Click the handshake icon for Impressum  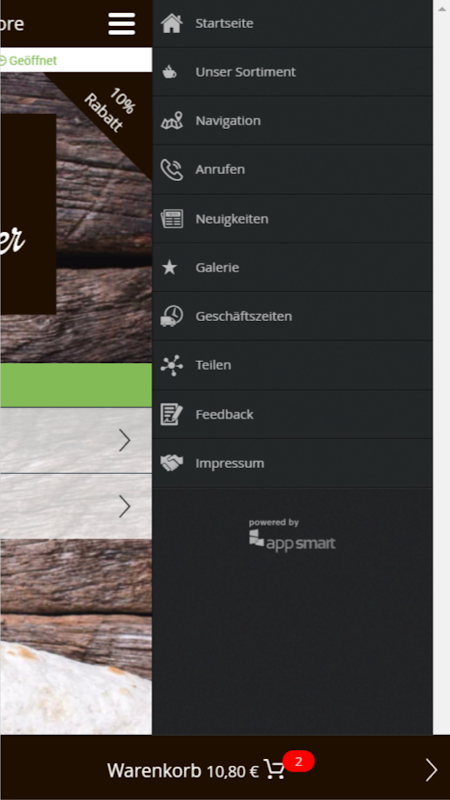pos(171,463)
